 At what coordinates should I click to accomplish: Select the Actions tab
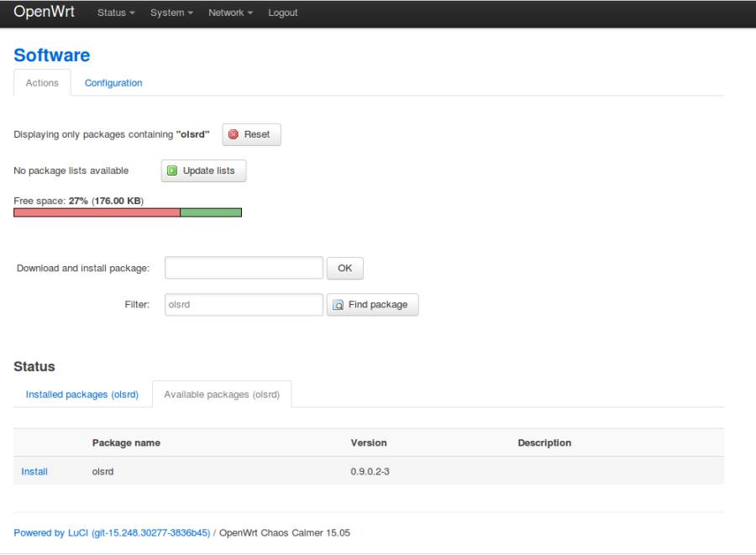click(42, 83)
